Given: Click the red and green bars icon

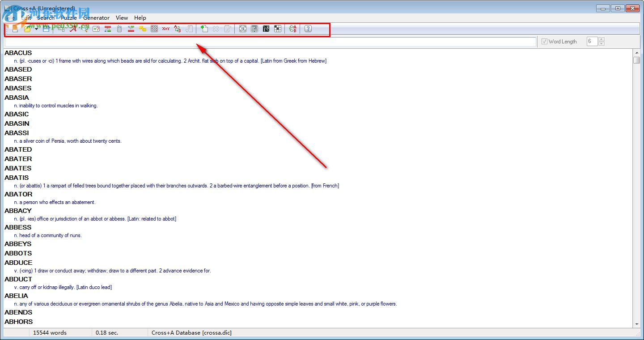Looking at the screenshot, I should [x=108, y=29].
